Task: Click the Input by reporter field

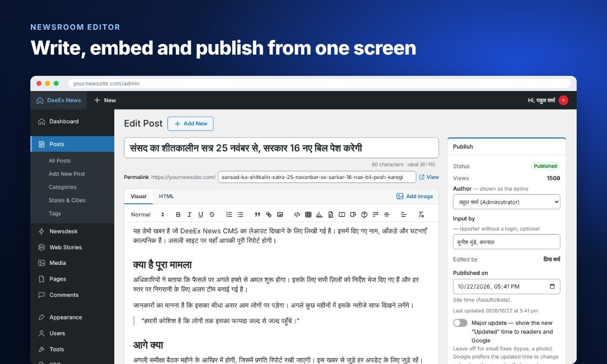Action: tap(506, 242)
